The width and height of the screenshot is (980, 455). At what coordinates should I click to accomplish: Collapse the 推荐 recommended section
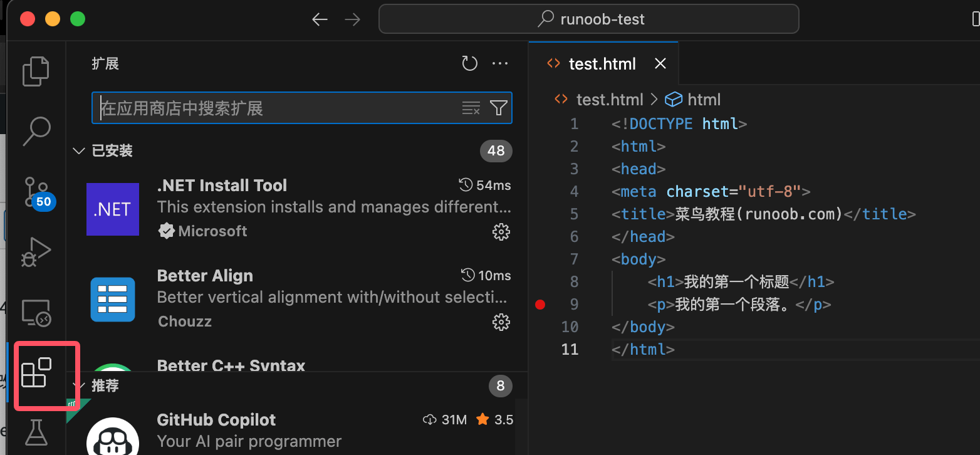79,385
